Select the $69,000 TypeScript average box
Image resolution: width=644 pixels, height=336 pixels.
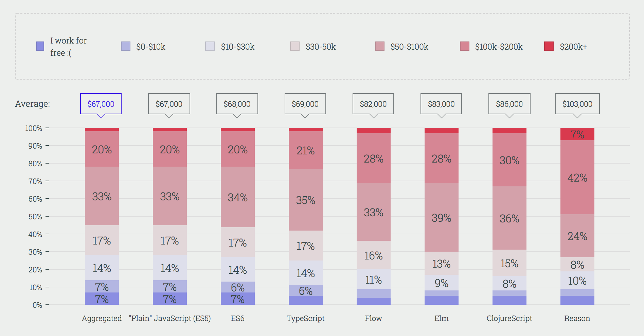[x=305, y=104]
